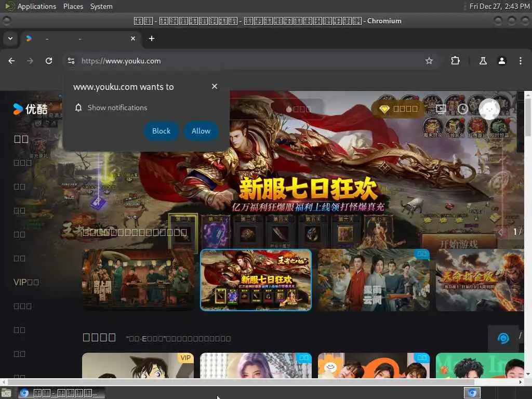Open the System menu
This screenshot has height=399, width=532.
pos(101,6)
